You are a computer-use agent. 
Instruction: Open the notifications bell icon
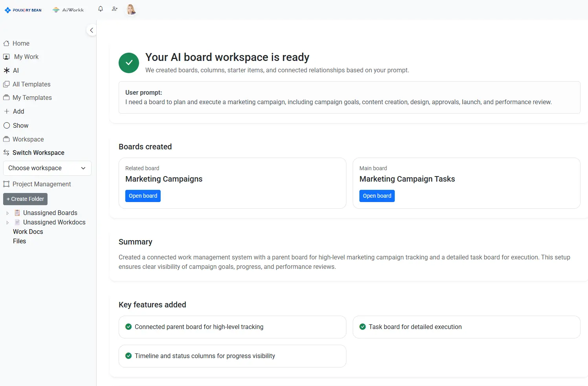point(101,9)
